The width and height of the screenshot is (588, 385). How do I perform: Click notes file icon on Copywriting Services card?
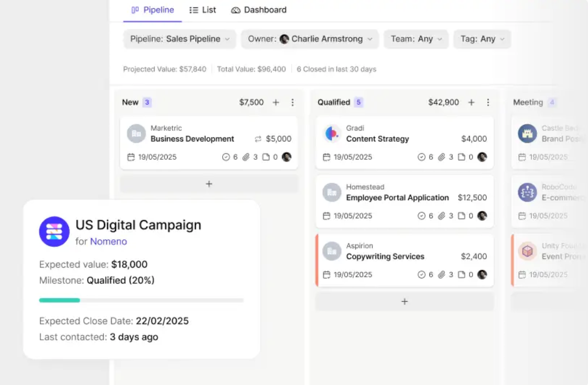click(462, 275)
